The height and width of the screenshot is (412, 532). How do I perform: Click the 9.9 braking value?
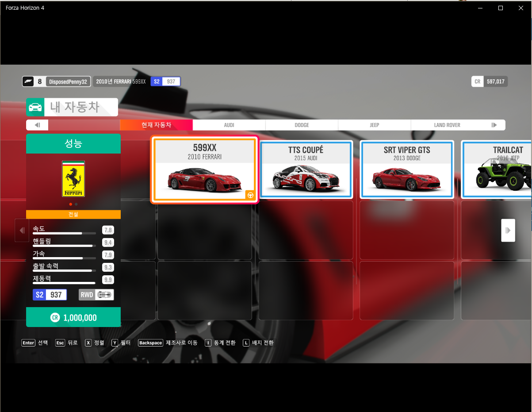[x=107, y=280]
